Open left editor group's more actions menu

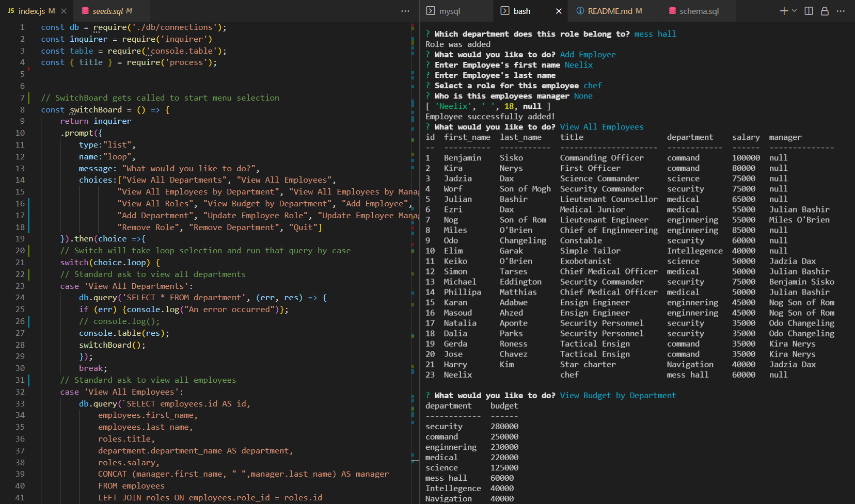click(405, 11)
